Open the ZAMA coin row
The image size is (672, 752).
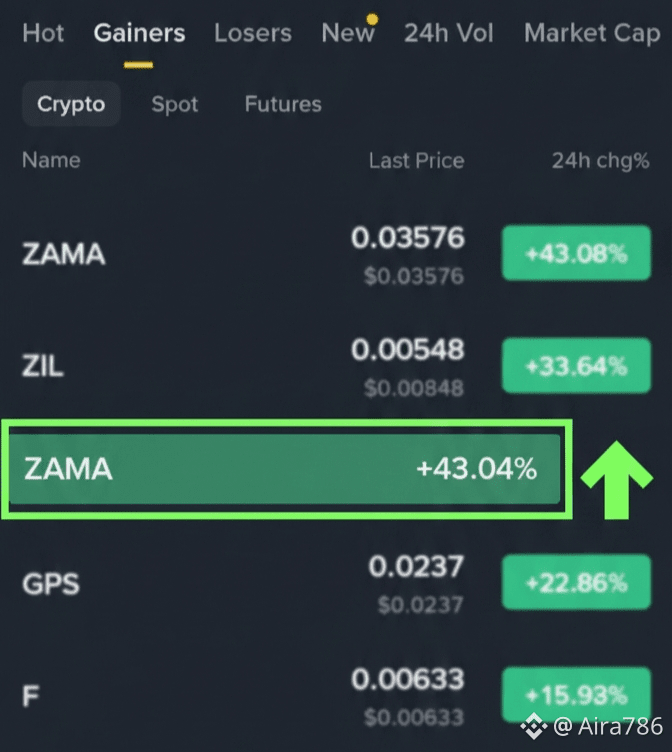click(x=336, y=253)
